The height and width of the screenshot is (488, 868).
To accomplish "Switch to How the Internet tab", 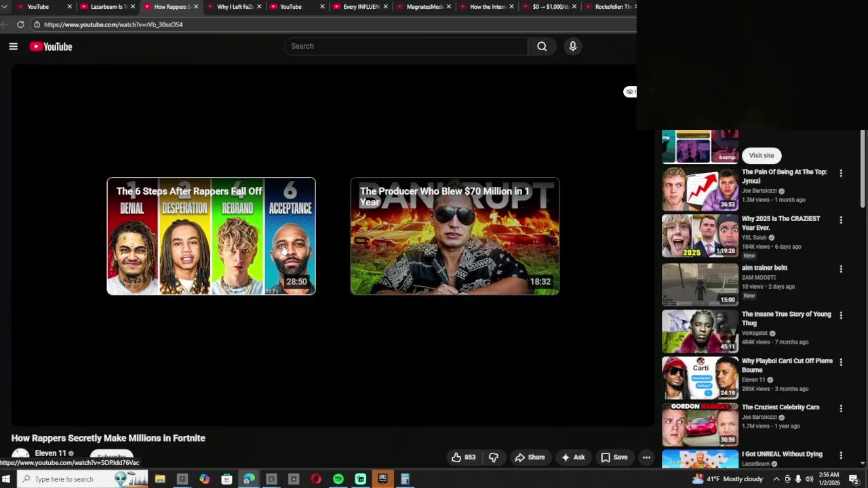I will [x=485, y=7].
